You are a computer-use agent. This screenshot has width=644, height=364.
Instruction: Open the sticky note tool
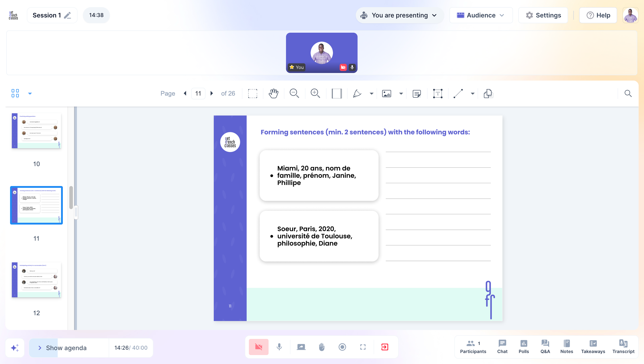pyautogui.click(x=417, y=93)
